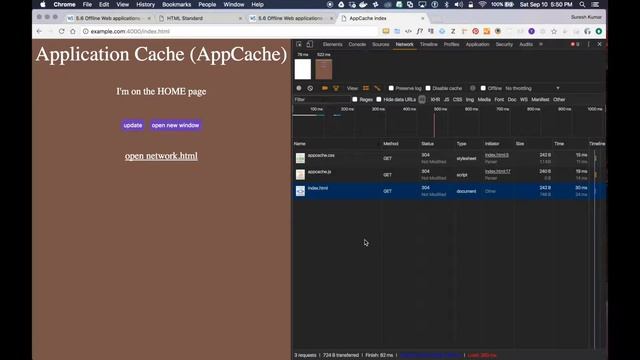Open the Profiles panel tab
The image size is (640, 360).
(x=451, y=44)
